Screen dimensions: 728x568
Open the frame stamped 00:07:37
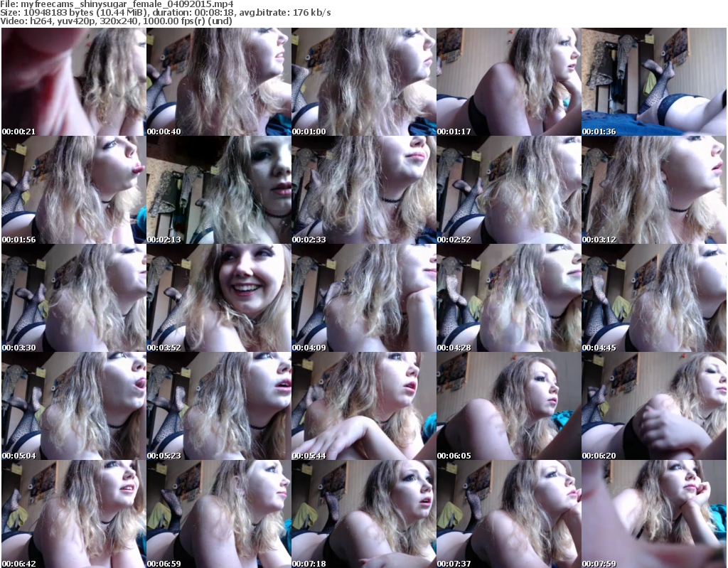pos(509,514)
